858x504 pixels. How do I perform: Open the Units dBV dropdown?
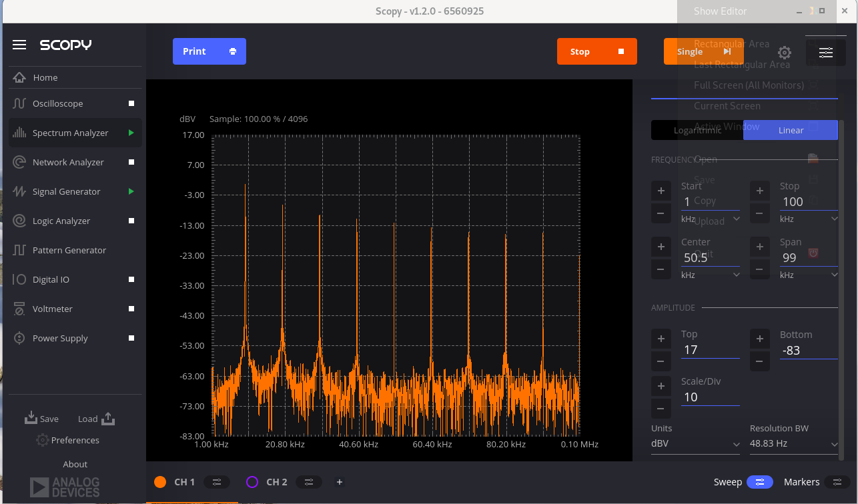pyautogui.click(x=695, y=443)
